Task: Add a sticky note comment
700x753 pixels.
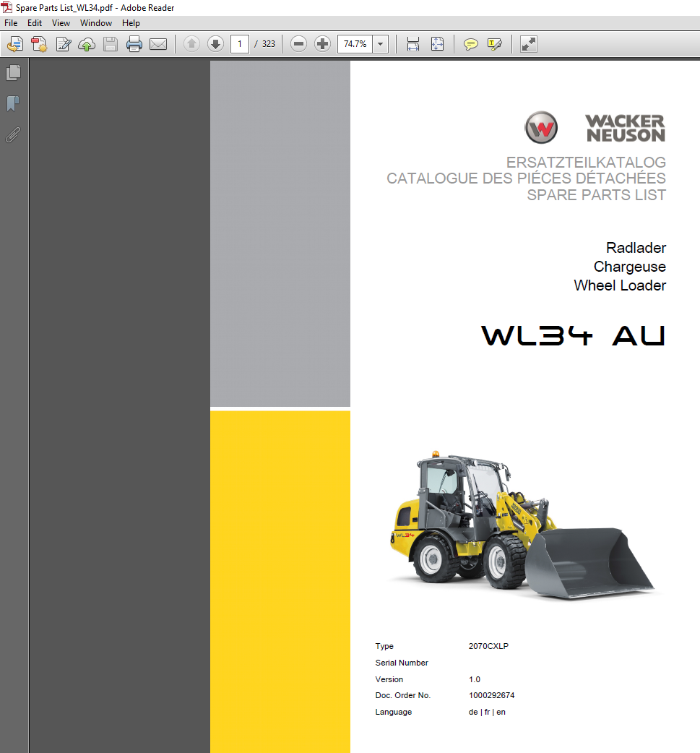Action: click(x=470, y=45)
